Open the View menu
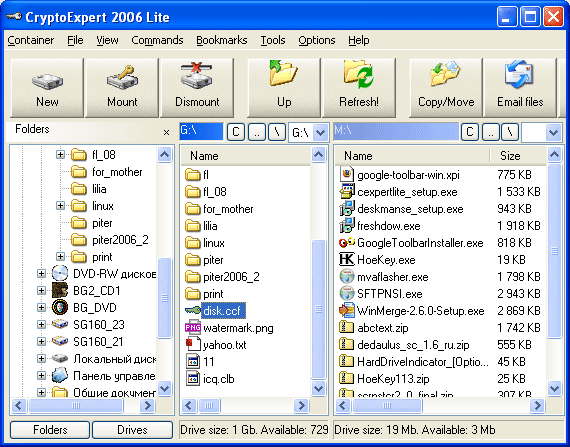This screenshot has height=447, width=570. pos(107,40)
